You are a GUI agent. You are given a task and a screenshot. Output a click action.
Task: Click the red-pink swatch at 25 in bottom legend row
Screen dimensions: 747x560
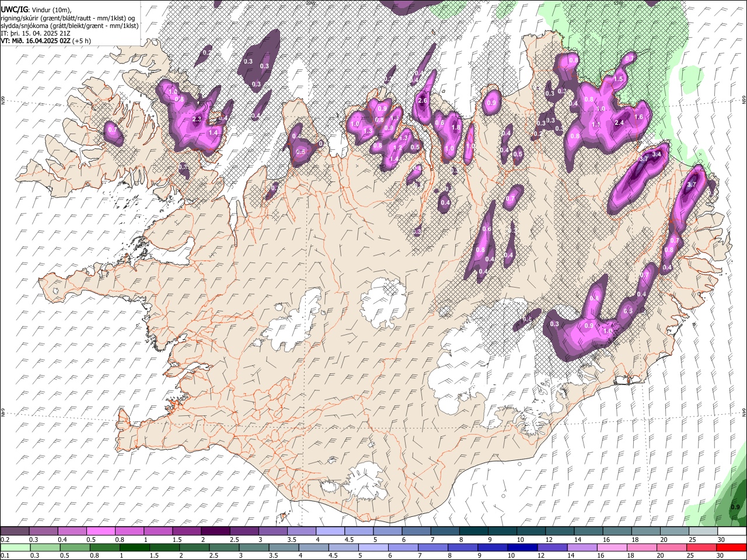point(701,547)
